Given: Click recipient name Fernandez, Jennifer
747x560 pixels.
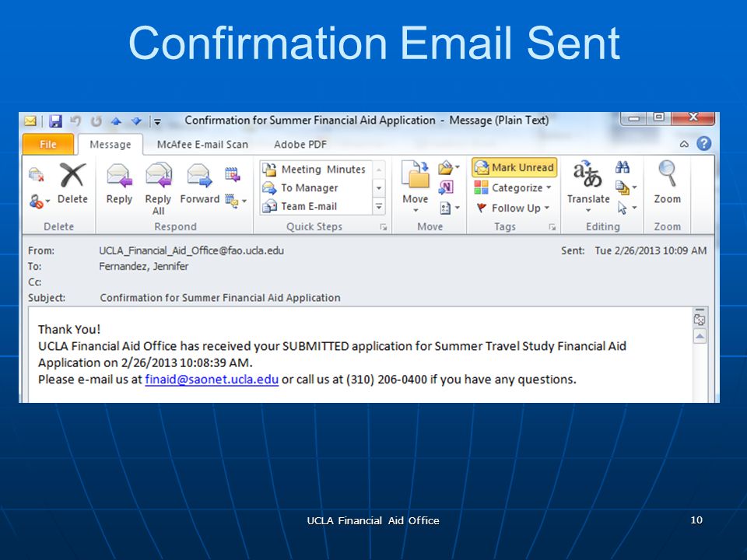Looking at the screenshot, I should click(x=143, y=266).
